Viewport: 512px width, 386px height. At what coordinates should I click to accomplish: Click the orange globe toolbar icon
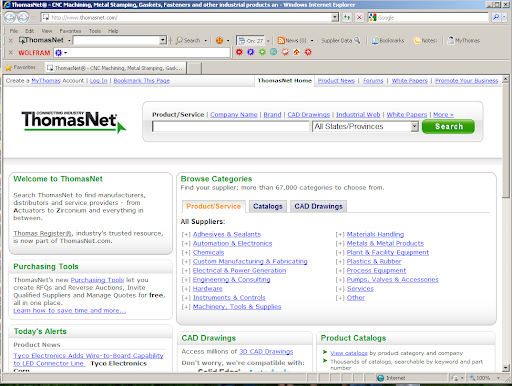219,41
